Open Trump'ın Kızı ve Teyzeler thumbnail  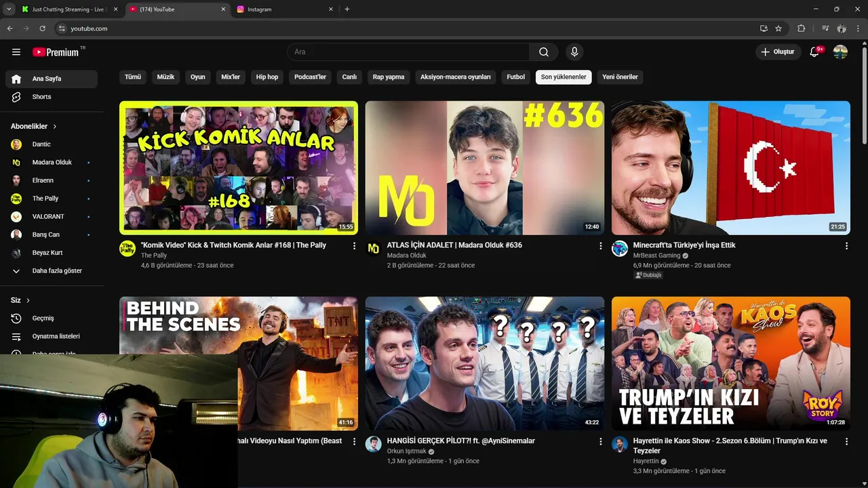click(x=731, y=363)
